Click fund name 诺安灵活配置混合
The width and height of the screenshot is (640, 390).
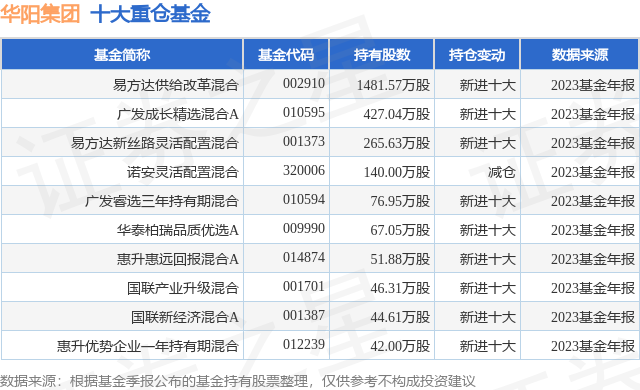click(x=182, y=172)
